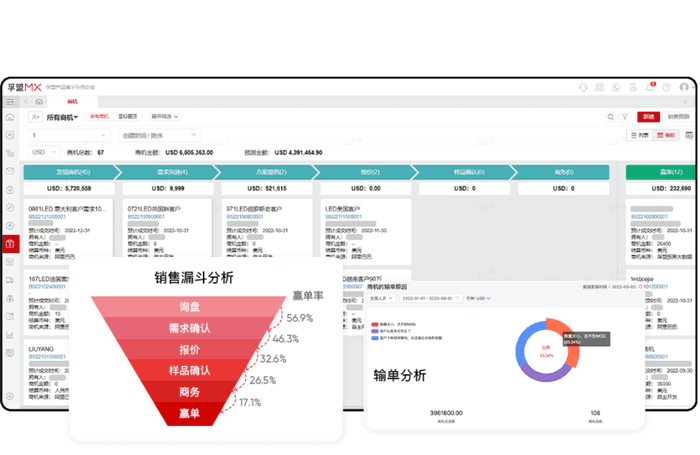Select the 商务(0) pipeline stage

coord(563,172)
